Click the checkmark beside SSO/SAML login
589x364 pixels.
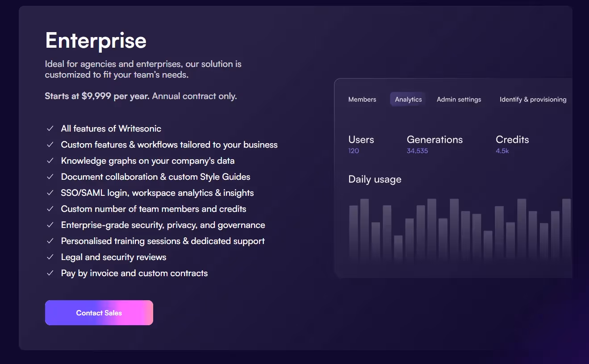pyautogui.click(x=50, y=193)
